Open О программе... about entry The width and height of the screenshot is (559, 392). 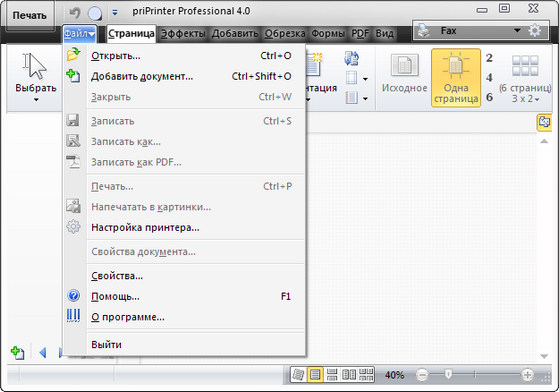pyautogui.click(x=185, y=317)
